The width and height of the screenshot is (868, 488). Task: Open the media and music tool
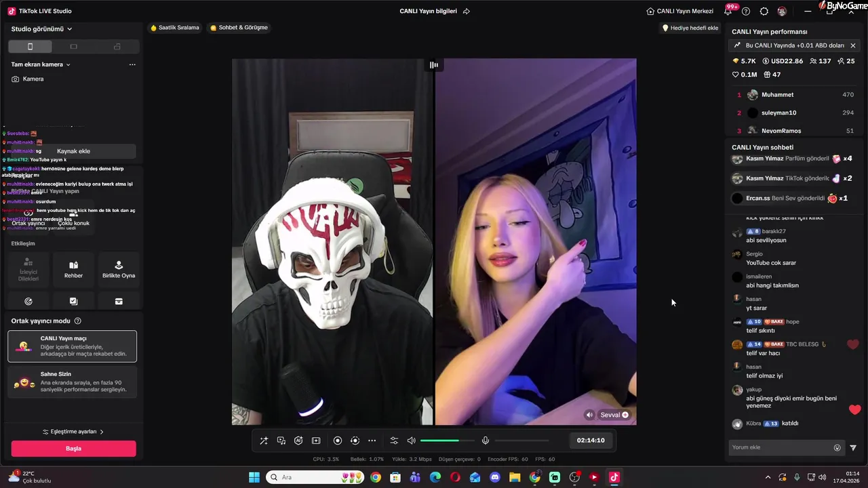click(281, 441)
